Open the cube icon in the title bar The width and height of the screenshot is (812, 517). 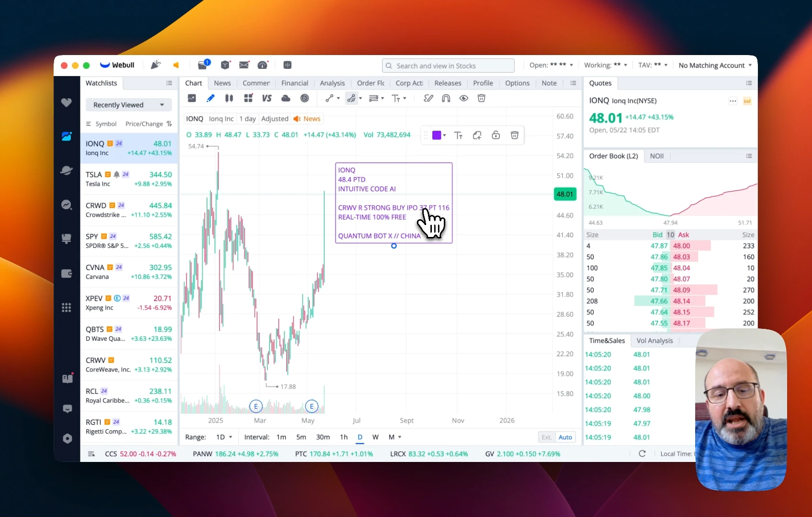[225, 65]
